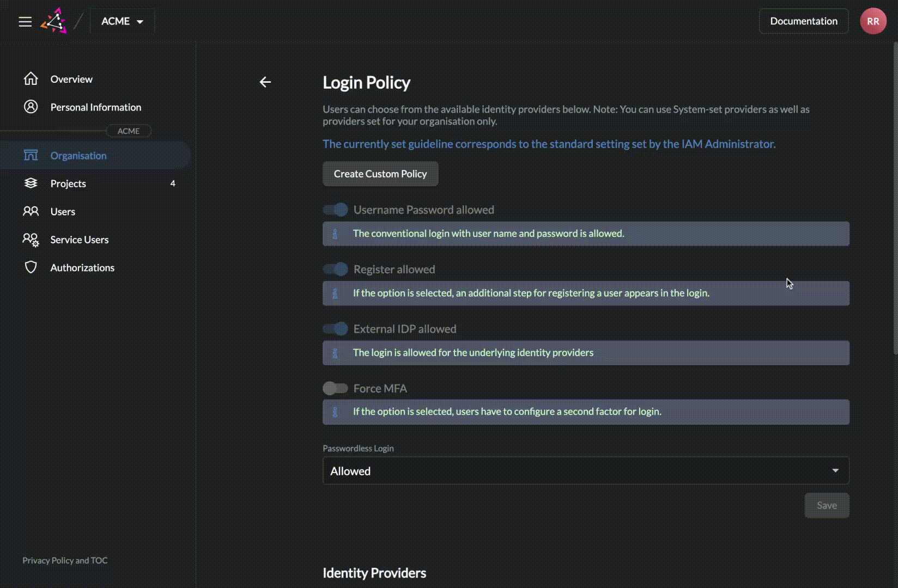Open the RR user avatar menu
The height and width of the screenshot is (588, 898).
tap(873, 21)
